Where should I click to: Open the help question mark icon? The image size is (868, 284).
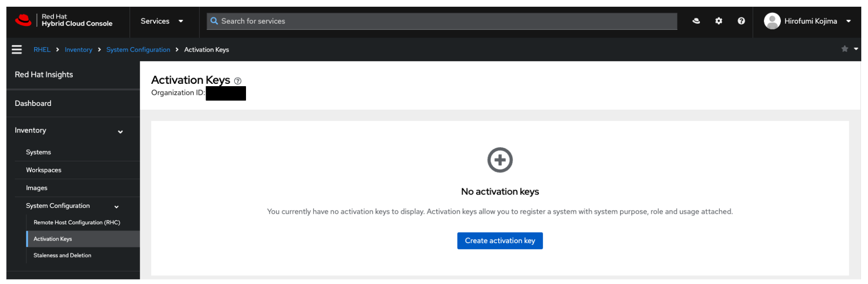pyautogui.click(x=741, y=21)
